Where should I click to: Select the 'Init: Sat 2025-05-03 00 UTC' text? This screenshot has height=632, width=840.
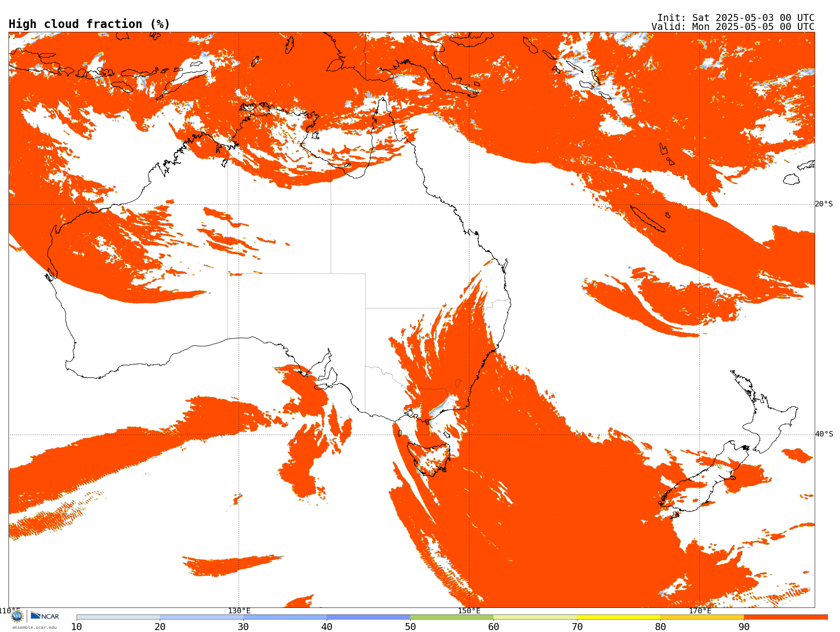736,18
